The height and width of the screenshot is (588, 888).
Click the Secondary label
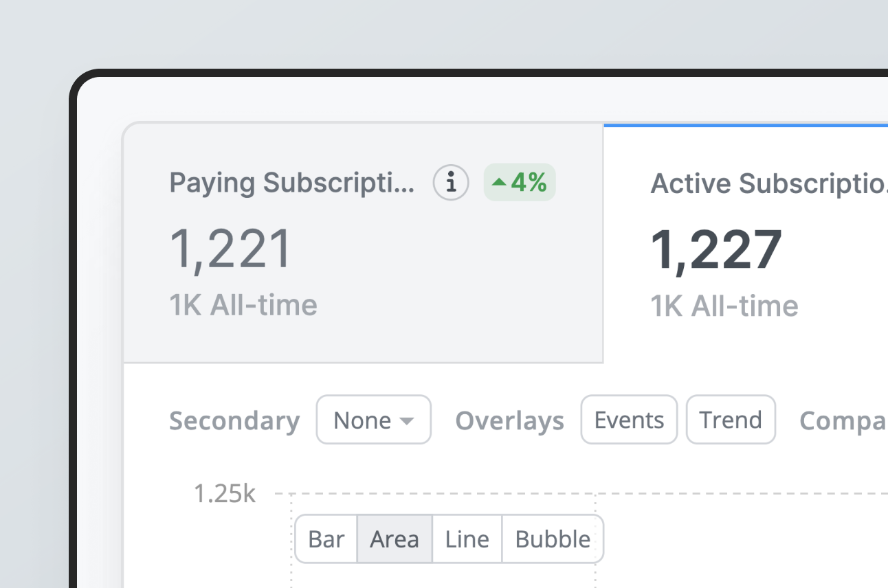[234, 421]
